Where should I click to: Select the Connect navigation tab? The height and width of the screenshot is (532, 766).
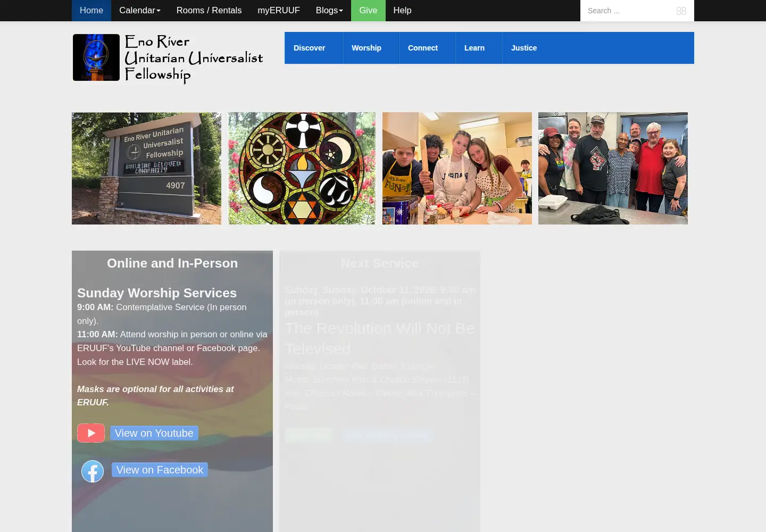click(427, 48)
